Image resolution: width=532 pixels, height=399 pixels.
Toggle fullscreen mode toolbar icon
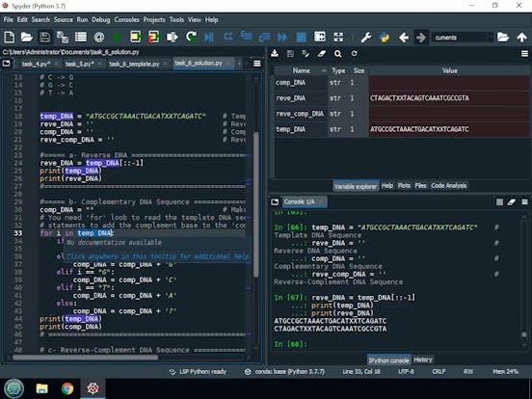click(338, 37)
